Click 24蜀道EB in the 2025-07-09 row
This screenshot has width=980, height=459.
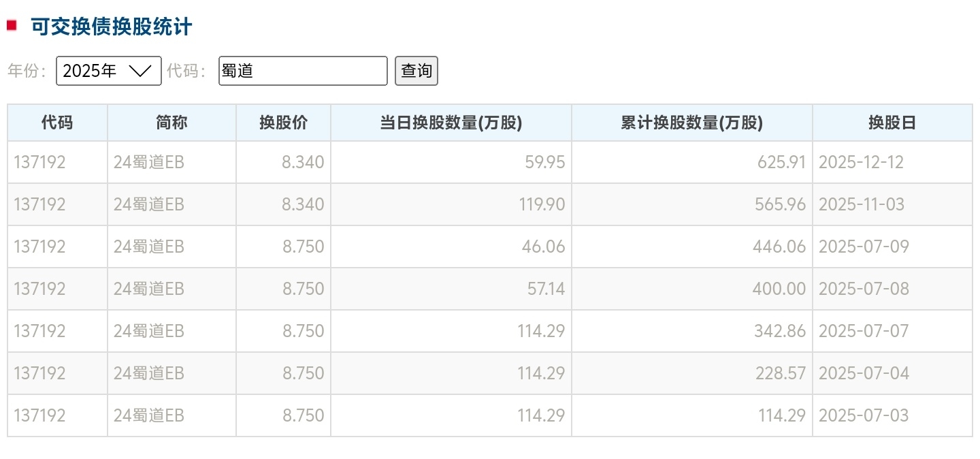pos(149,247)
